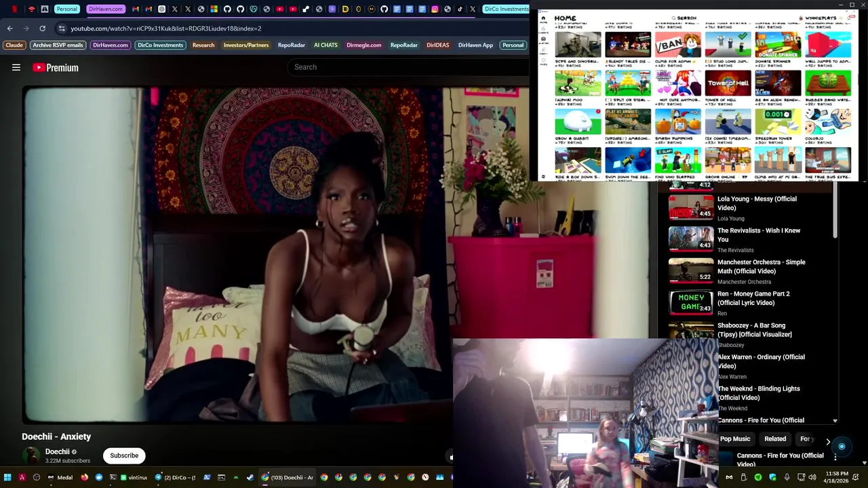Viewport: 868px width, 488px height.
Task: Select the Related chip
Action: (x=775, y=439)
